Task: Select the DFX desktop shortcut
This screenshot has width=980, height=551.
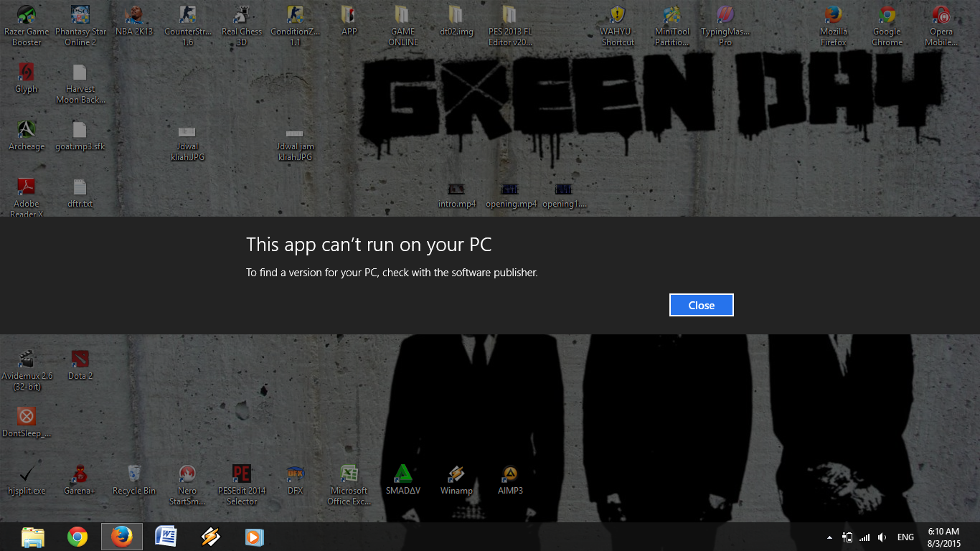Action: click(x=295, y=480)
